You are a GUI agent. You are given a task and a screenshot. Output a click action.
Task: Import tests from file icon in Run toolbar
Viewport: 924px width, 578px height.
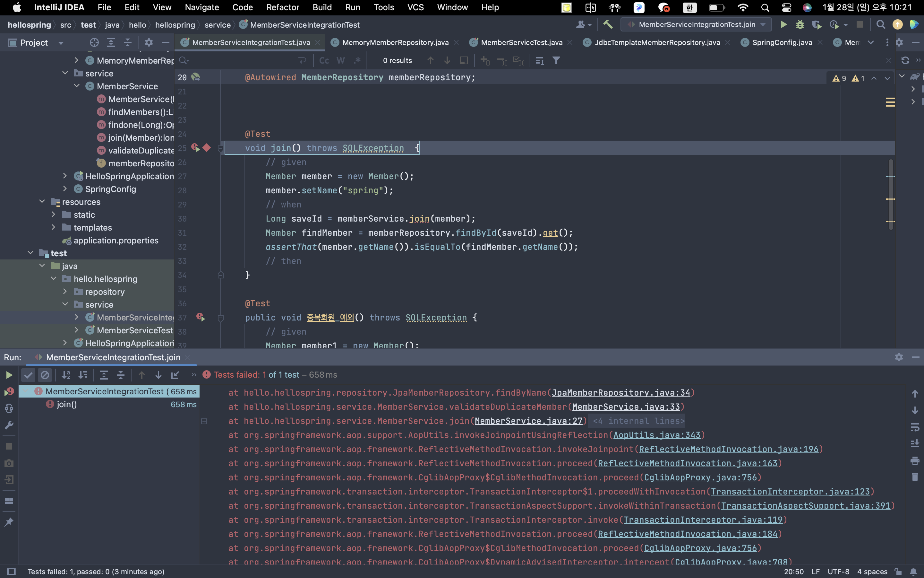click(x=175, y=375)
